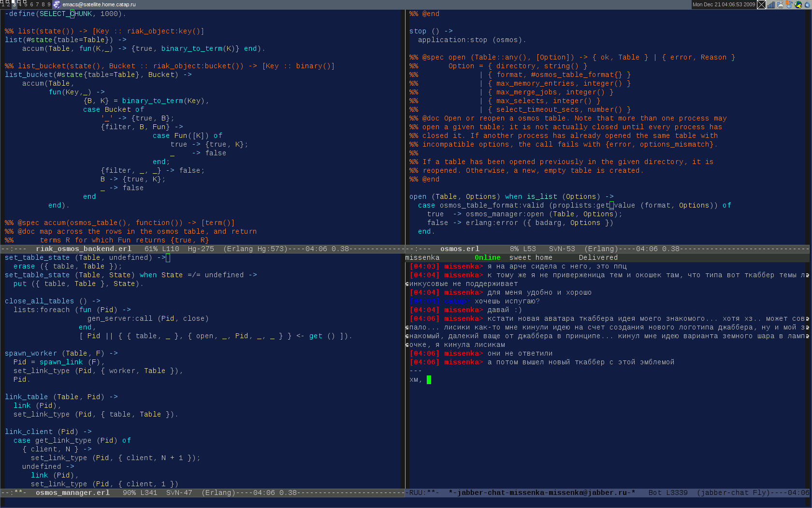Switch to workspace 6 tag
Screen dimensions: 812x508
click(31, 4)
